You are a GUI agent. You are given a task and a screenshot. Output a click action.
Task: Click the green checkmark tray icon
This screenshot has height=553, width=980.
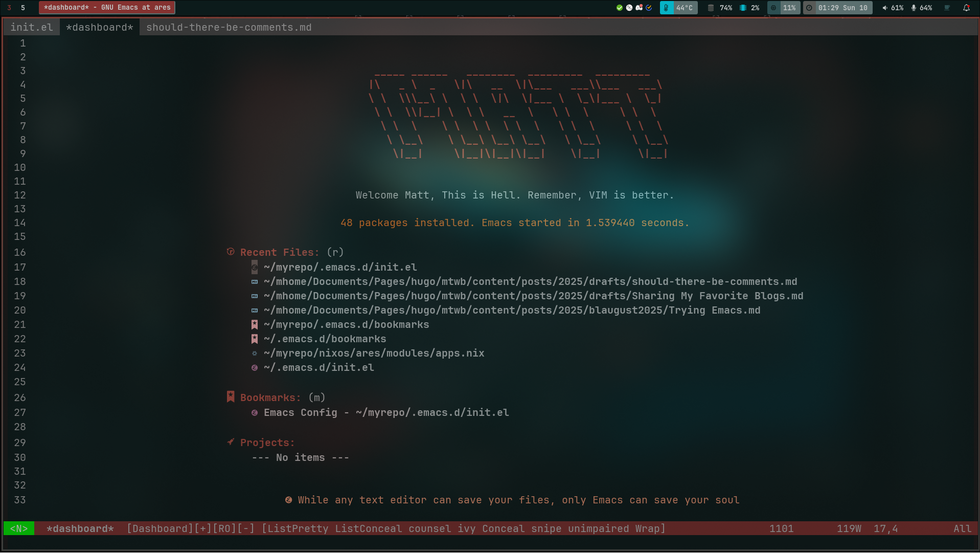620,8
